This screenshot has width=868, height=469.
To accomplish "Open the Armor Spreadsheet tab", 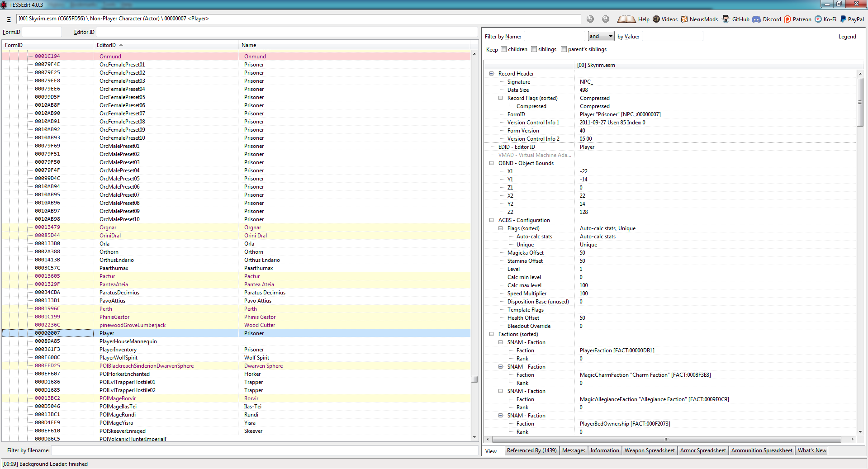I will 703,450.
